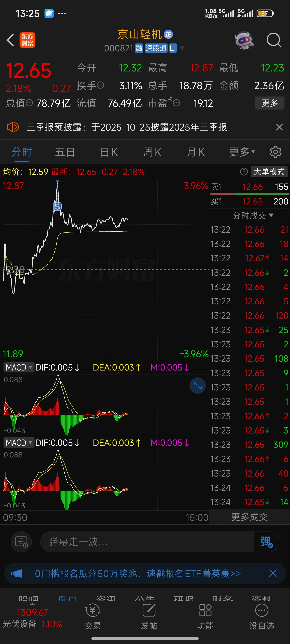
Task: Expand stock code dropdown triangle
Action: (x=182, y=48)
